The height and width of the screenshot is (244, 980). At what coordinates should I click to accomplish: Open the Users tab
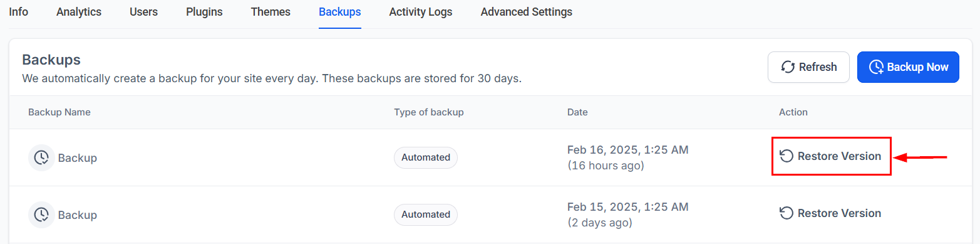click(143, 12)
